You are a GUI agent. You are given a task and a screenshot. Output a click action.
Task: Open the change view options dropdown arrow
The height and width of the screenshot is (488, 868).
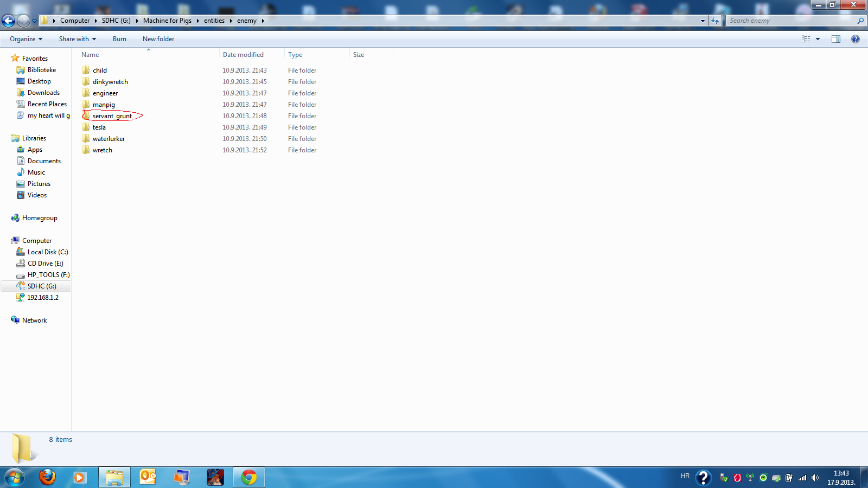click(818, 39)
